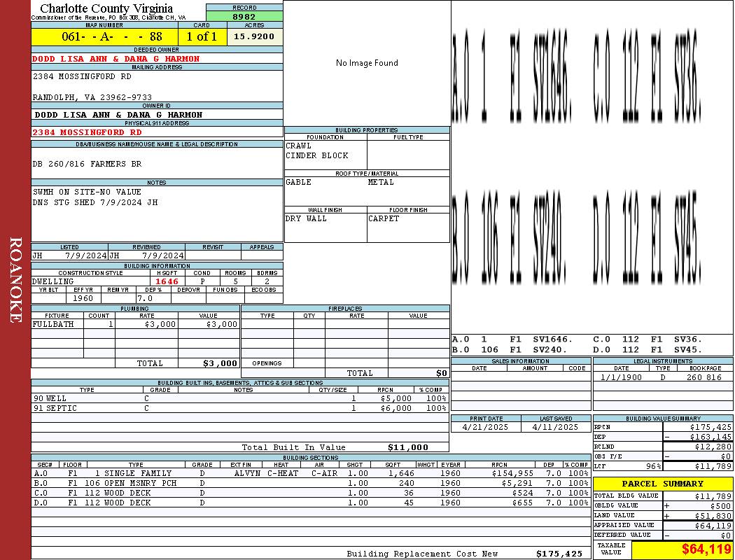This screenshot has width=735, height=560.
Task: Select the ALVYN exterior finish cell
Action: click(248, 474)
